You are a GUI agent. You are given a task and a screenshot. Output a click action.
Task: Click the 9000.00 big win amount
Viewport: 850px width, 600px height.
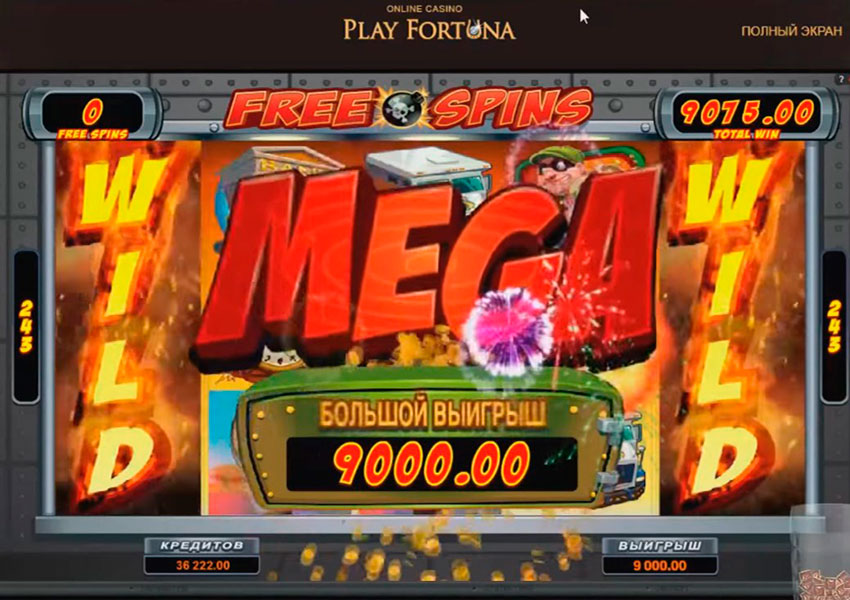pyautogui.click(x=432, y=463)
